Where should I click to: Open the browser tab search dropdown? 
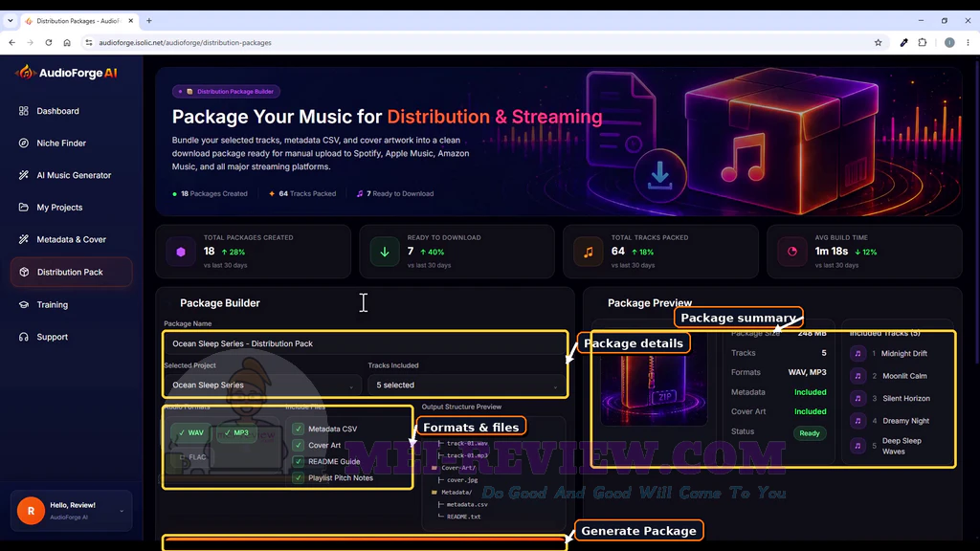[x=10, y=21]
